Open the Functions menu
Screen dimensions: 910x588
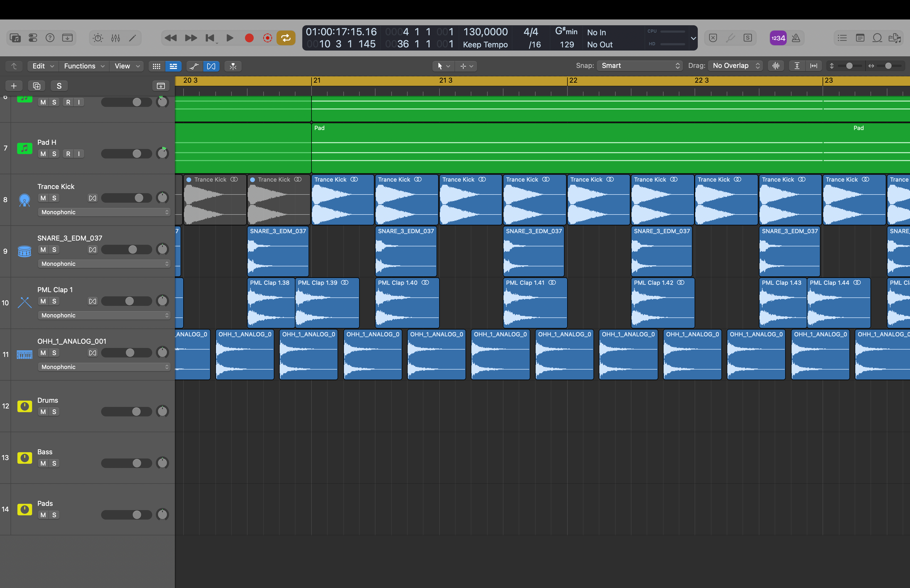[x=84, y=66]
